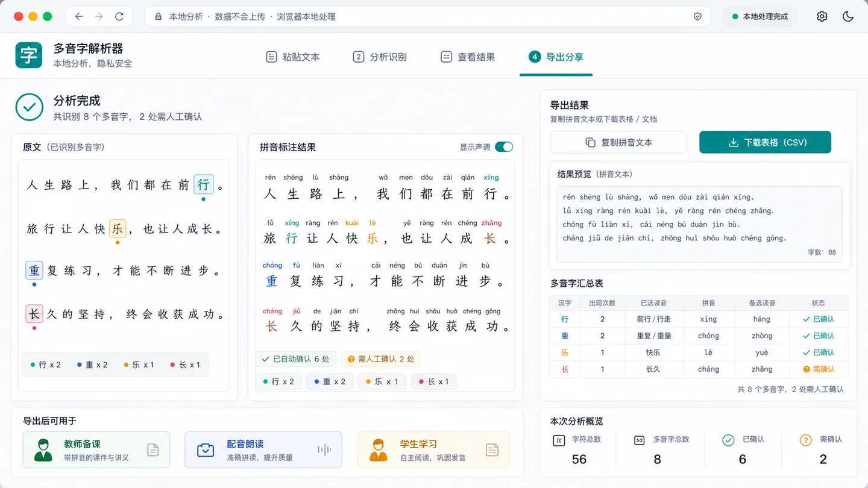Open the 查看结果 step tab
The width and height of the screenshot is (868, 488).
[x=468, y=57]
